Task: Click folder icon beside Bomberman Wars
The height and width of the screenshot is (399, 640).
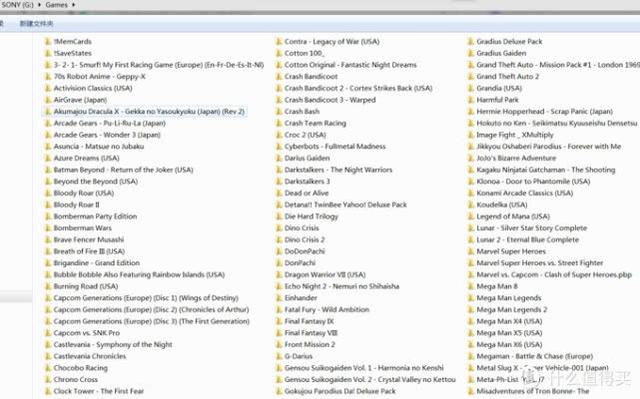Action: [x=48, y=228]
